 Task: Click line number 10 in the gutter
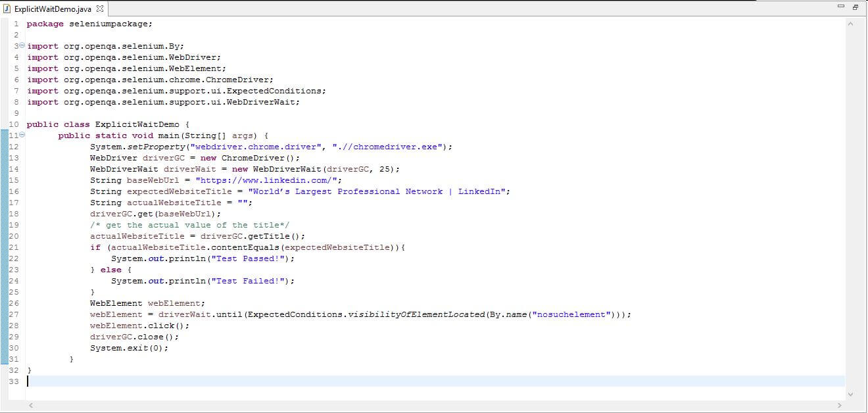point(14,124)
